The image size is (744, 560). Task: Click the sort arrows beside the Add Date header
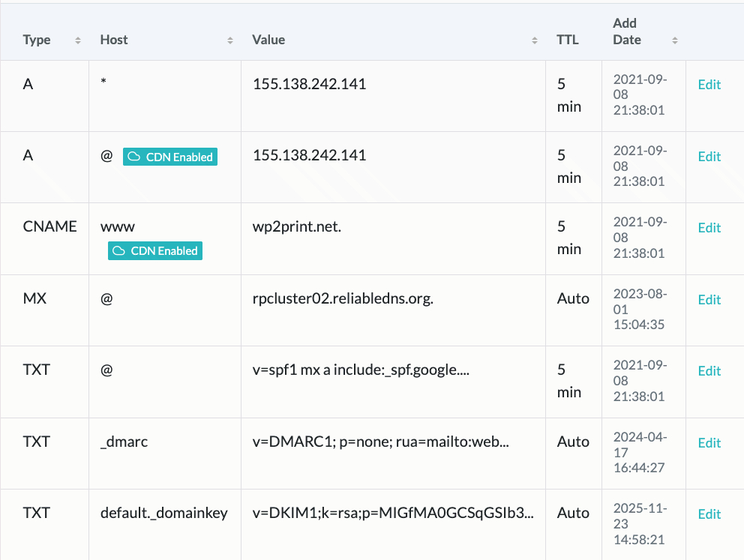coord(673,40)
